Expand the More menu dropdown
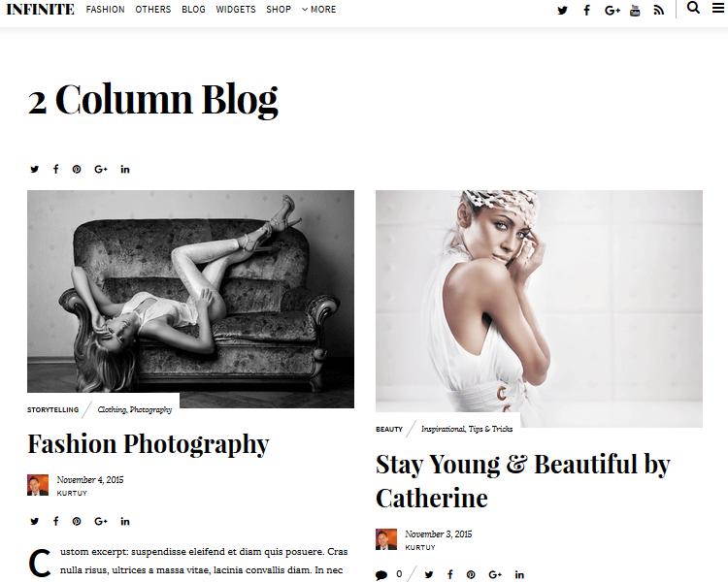The height and width of the screenshot is (582, 728). pyautogui.click(x=319, y=10)
